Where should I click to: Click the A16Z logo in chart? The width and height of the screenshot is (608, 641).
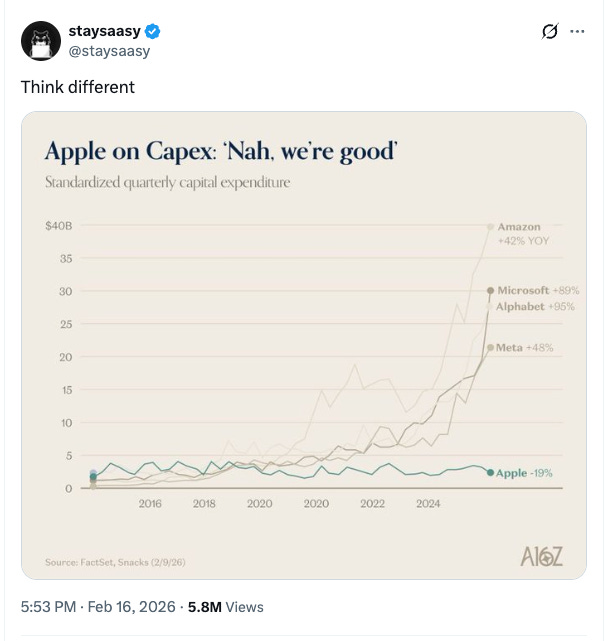coord(542,557)
